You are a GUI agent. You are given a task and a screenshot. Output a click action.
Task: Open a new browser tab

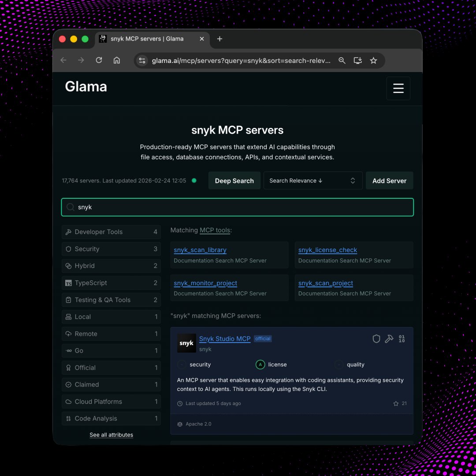coord(219,39)
